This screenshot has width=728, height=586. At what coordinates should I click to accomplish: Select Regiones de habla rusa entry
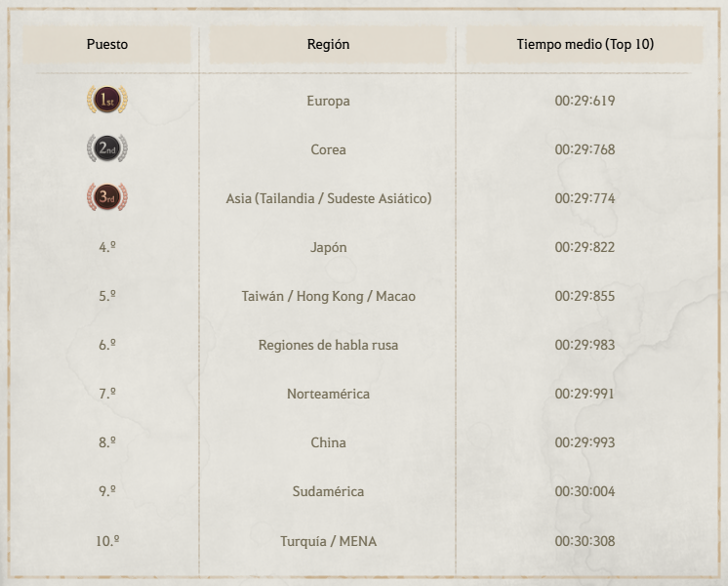pos(328,345)
